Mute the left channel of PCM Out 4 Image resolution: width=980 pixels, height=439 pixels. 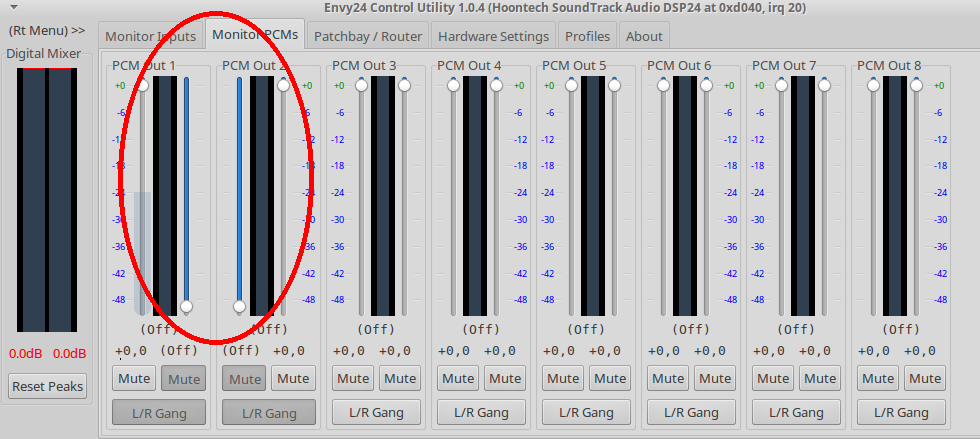(458, 378)
